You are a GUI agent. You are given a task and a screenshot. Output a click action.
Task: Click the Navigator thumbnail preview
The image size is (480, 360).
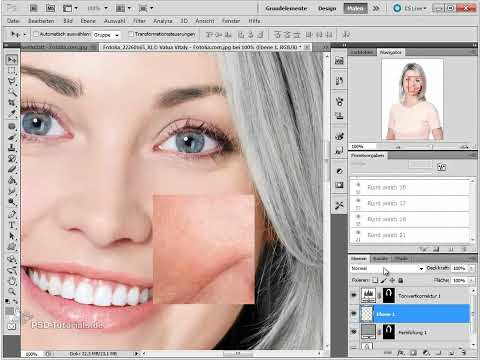(x=412, y=99)
